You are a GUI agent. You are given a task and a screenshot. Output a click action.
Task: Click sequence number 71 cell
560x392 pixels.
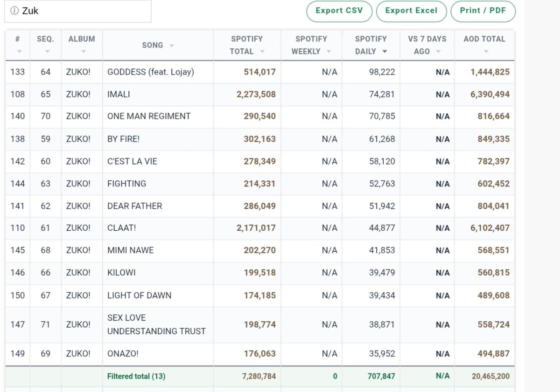click(x=46, y=324)
